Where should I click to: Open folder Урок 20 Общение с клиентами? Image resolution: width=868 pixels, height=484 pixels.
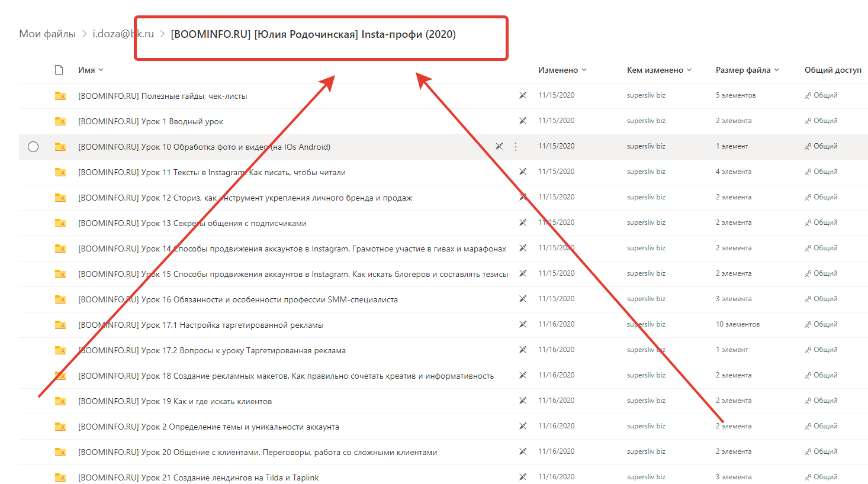pos(258,452)
